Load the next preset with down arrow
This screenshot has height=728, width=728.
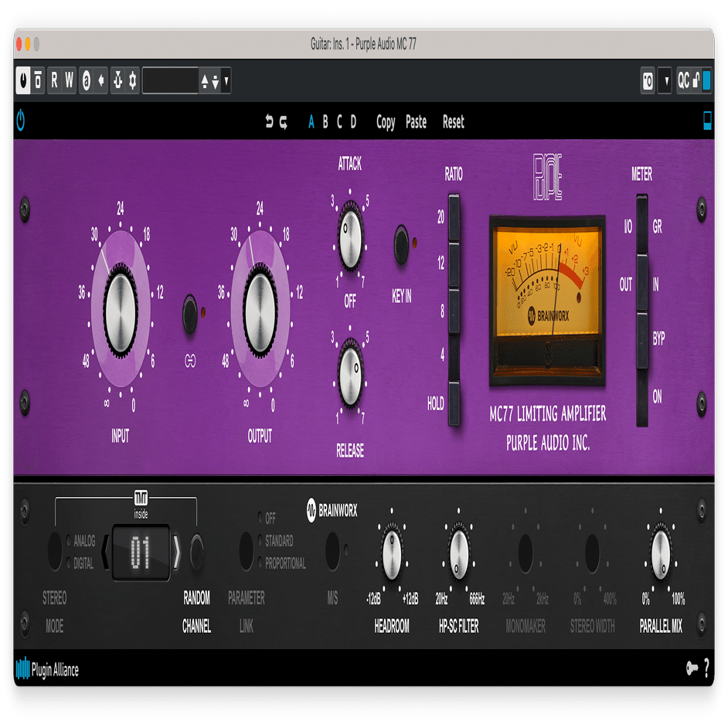click(x=215, y=82)
